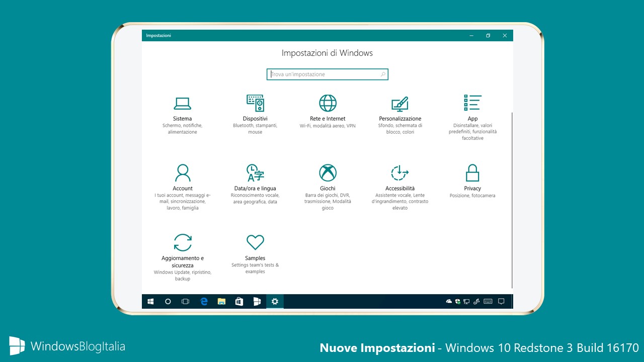Image resolution: width=644 pixels, height=362 pixels.
Task: Click the magnifier icon in the search box
Action: [x=383, y=74]
